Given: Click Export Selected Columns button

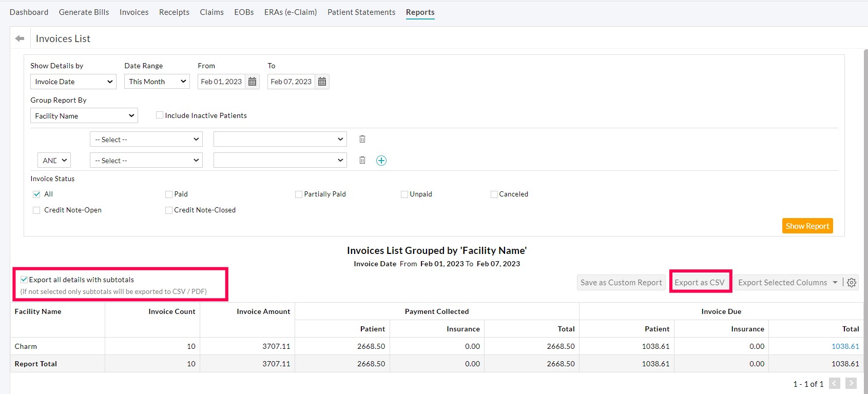Looking at the screenshot, I should click(x=782, y=283).
